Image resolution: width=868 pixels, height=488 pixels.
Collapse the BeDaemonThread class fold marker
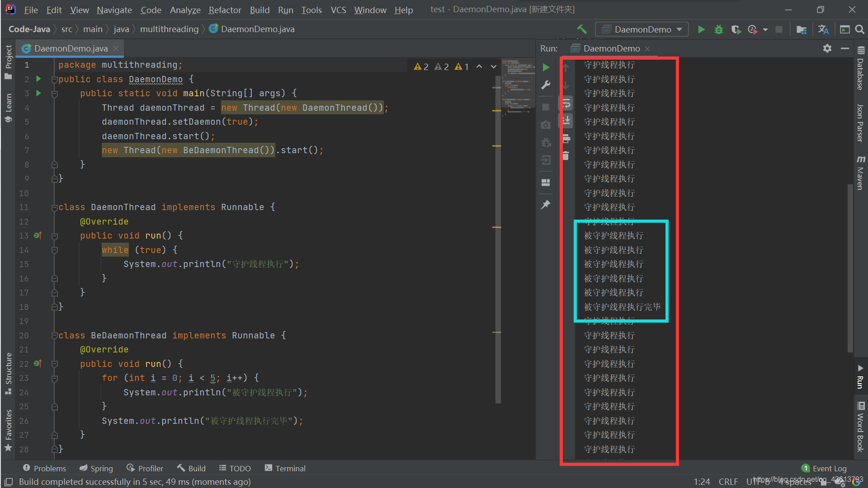(x=54, y=336)
